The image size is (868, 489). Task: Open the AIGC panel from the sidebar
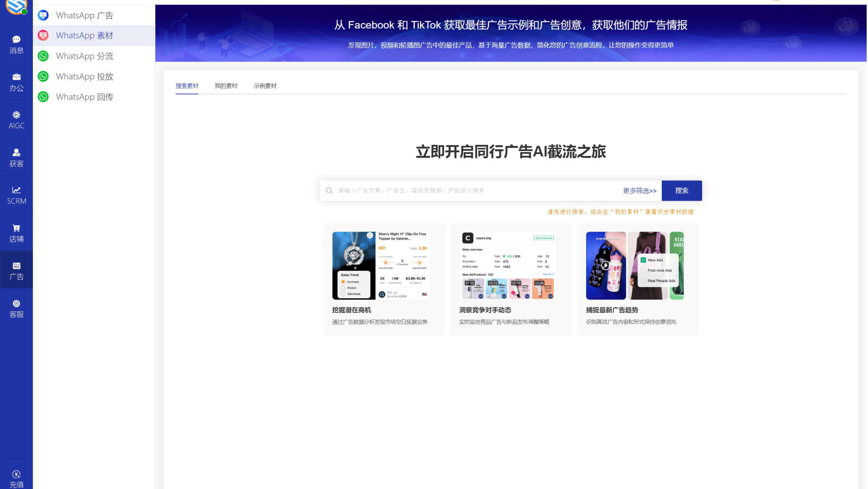16,119
